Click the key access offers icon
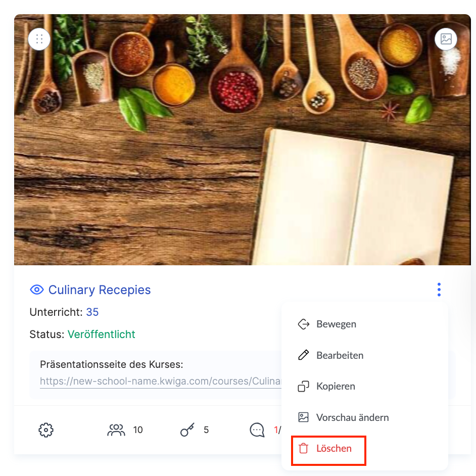Viewport: 476px width, 476px height. (187, 430)
